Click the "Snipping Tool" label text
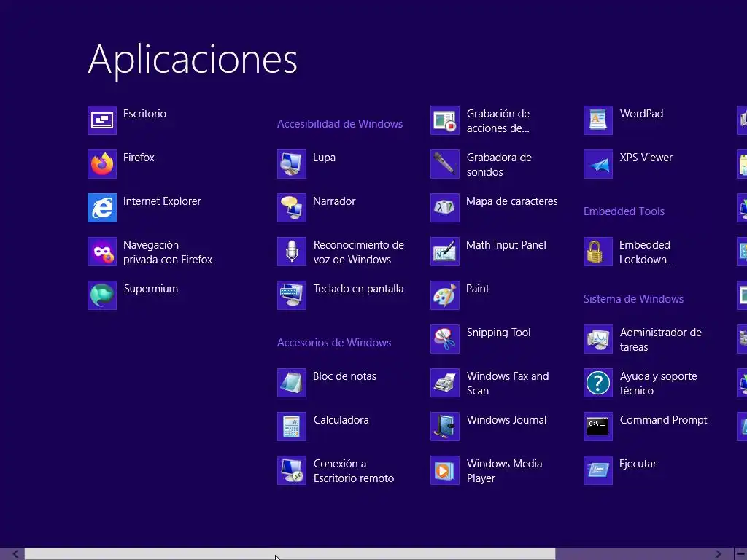 point(498,332)
